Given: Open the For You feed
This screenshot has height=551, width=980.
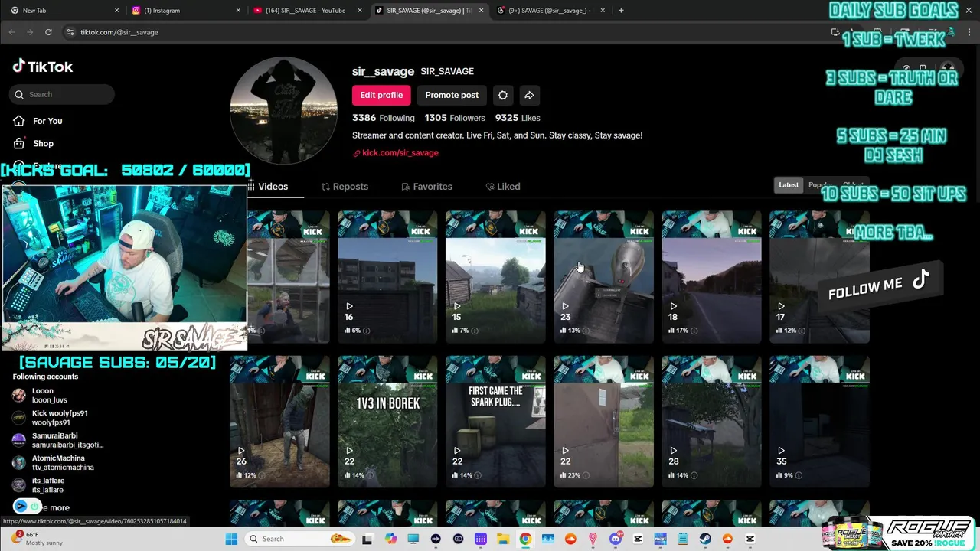Looking at the screenshot, I should click(x=38, y=121).
